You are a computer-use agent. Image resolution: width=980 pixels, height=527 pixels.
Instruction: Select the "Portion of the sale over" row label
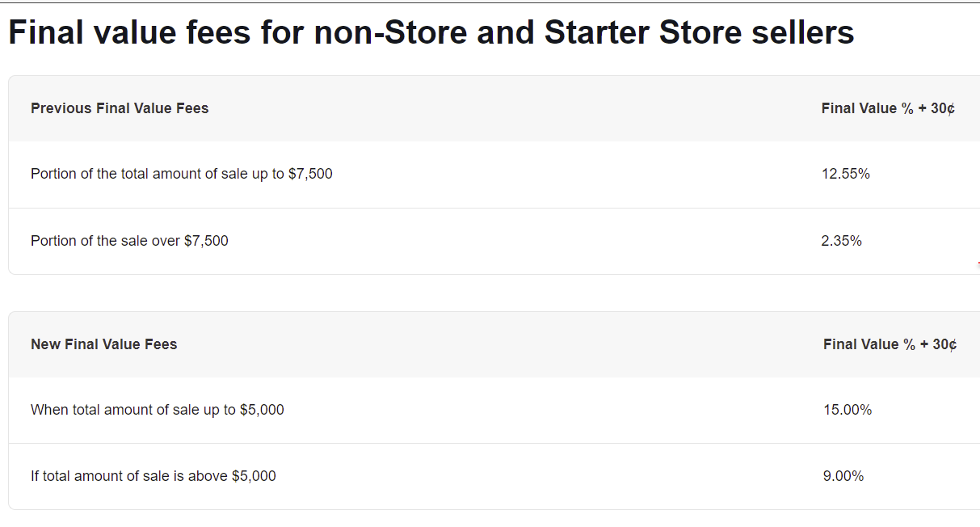coord(105,241)
